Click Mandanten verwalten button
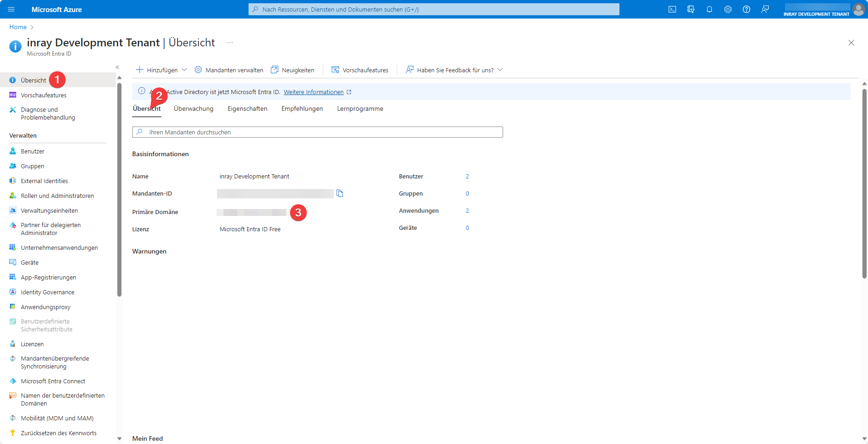The width and height of the screenshot is (868, 444). (x=229, y=70)
